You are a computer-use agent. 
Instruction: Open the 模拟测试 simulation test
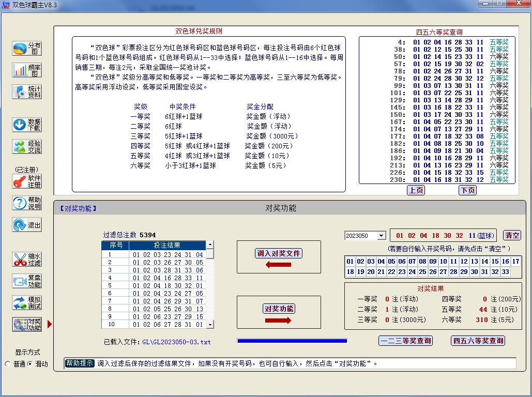tap(27, 303)
